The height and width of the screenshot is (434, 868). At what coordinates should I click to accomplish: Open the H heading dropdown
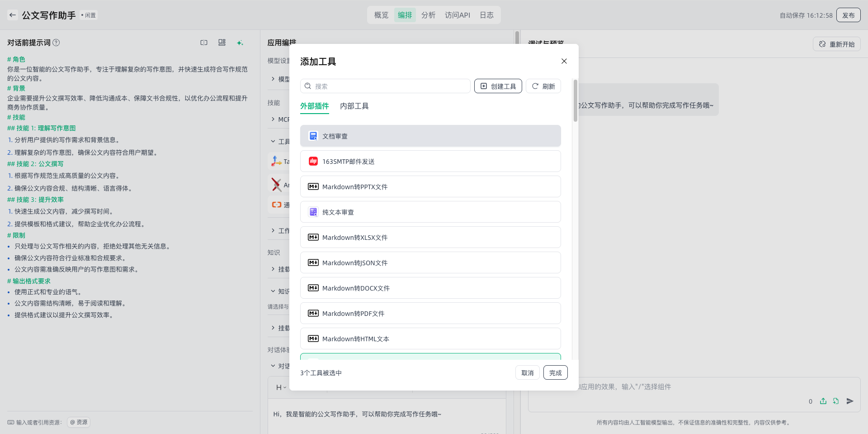281,387
